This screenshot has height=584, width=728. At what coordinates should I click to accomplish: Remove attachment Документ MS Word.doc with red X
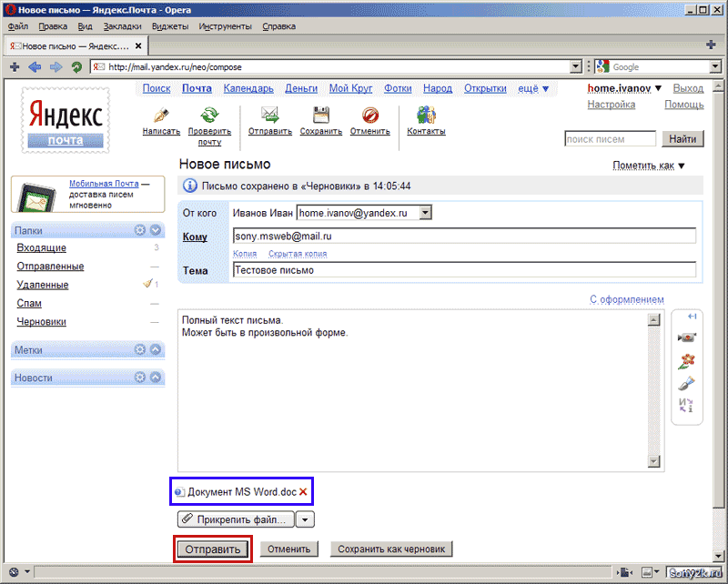303,491
